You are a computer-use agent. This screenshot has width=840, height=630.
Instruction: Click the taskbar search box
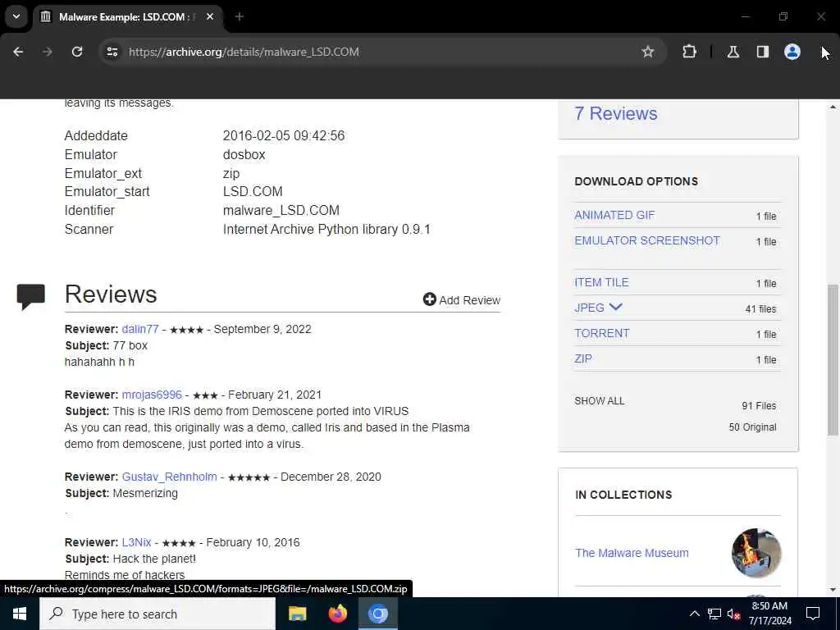[x=157, y=614]
